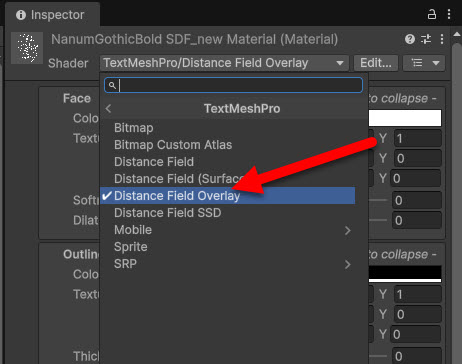Open material help reference icon

coord(410,39)
